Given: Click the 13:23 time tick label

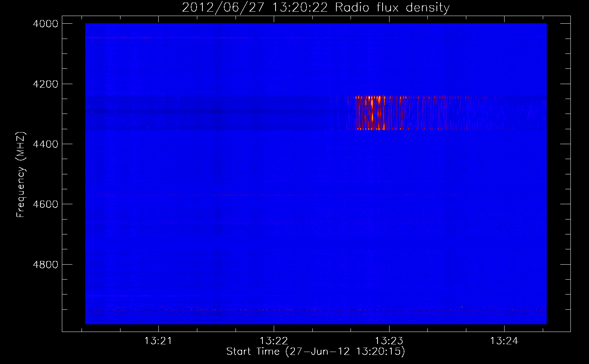Looking at the screenshot, I should click(x=389, y=341).
